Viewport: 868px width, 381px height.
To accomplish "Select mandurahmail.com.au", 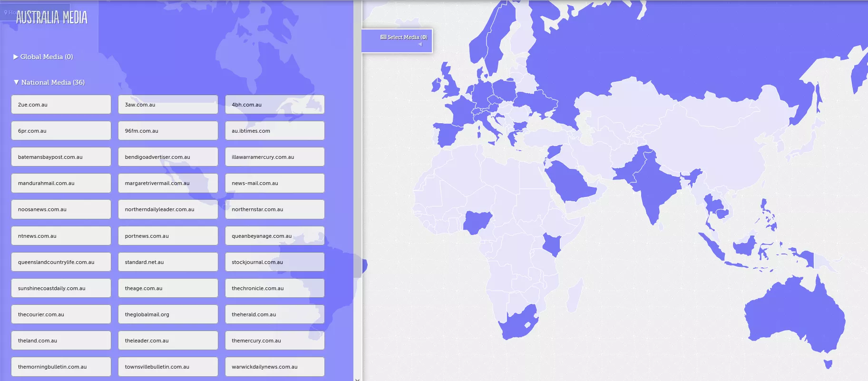I will tap(61, 183).
